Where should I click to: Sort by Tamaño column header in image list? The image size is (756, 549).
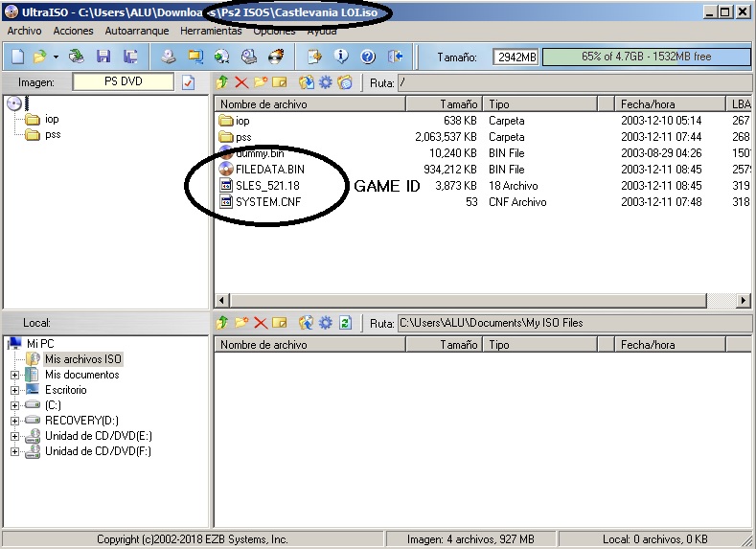coord(444,103)
